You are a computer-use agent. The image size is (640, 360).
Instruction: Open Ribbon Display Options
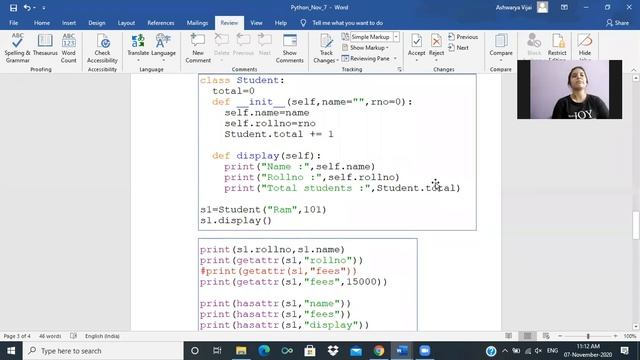coord(564,7)
